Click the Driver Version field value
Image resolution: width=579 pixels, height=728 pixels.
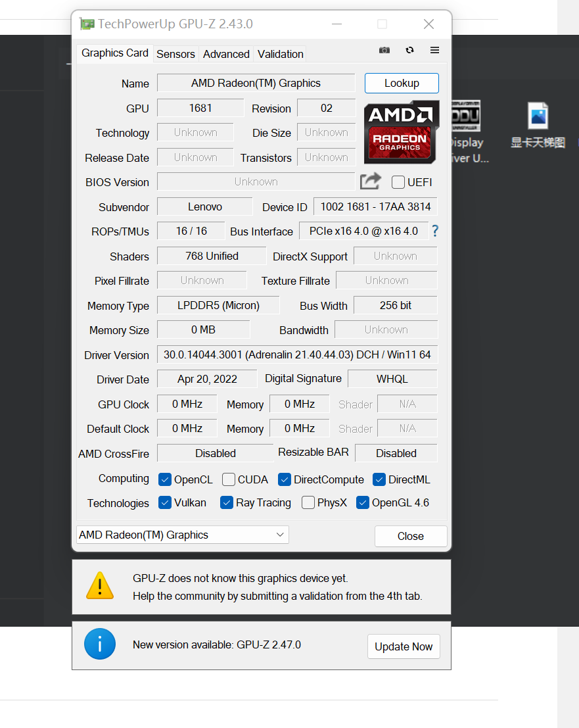click(298, 354)
